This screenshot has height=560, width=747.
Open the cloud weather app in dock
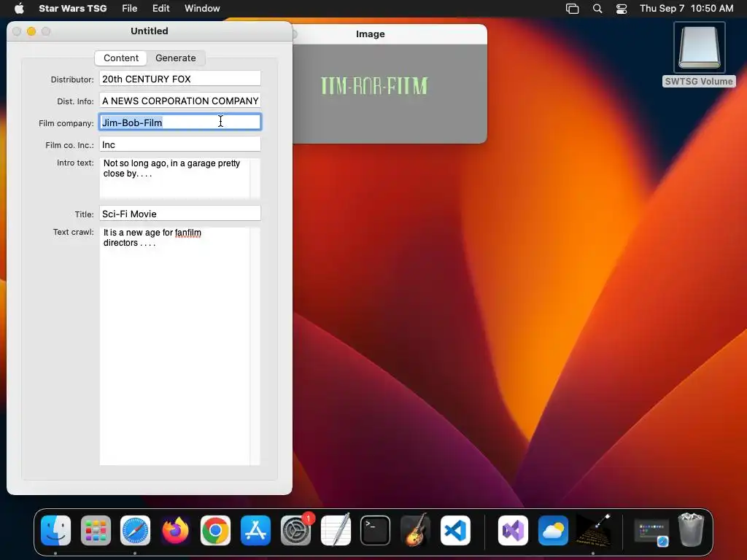553,530
